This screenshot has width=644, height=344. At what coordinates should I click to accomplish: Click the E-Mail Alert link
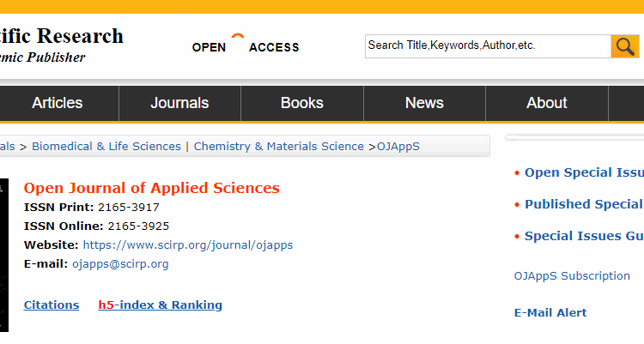click(550, 313)
